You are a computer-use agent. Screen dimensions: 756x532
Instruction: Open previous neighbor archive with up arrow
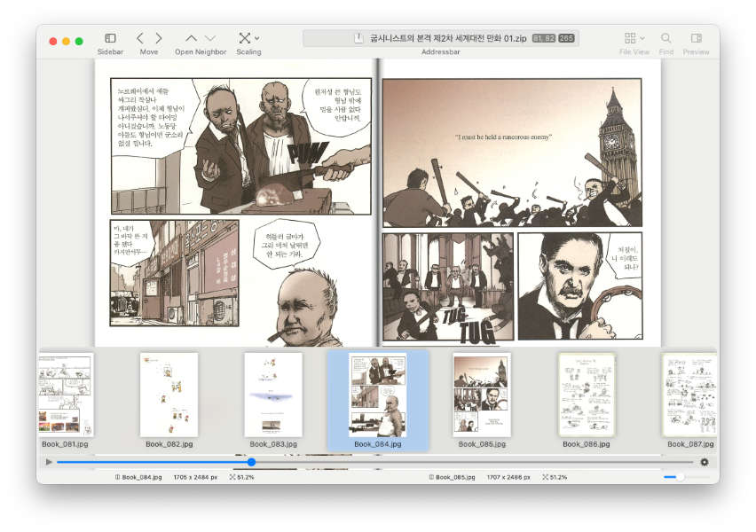(190, 37)
